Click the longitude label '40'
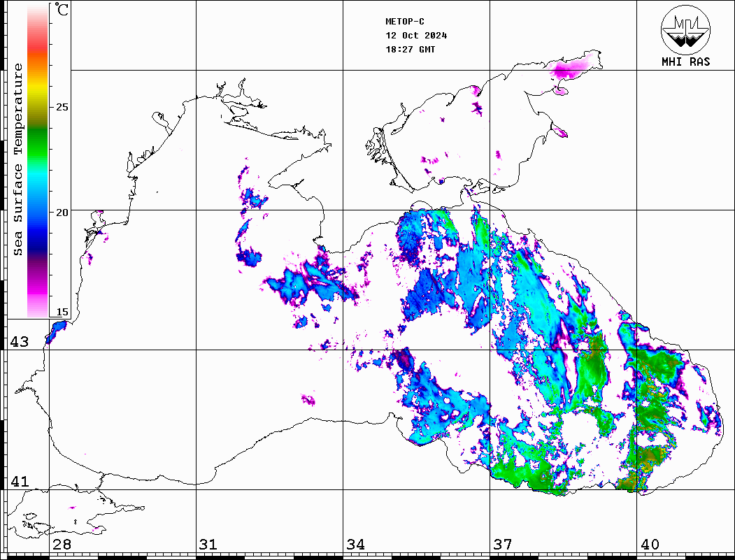This screenshot has width=735, height=560. 650,545
